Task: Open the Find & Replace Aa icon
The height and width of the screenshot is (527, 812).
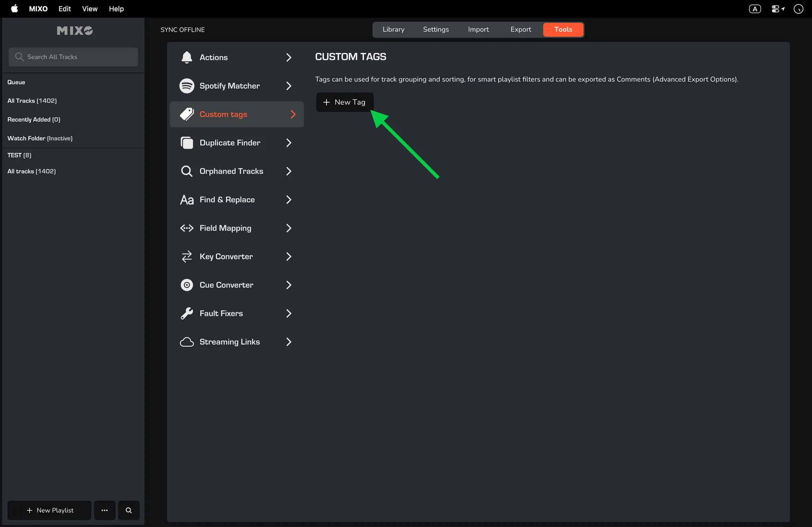Action: pos(187,200)
